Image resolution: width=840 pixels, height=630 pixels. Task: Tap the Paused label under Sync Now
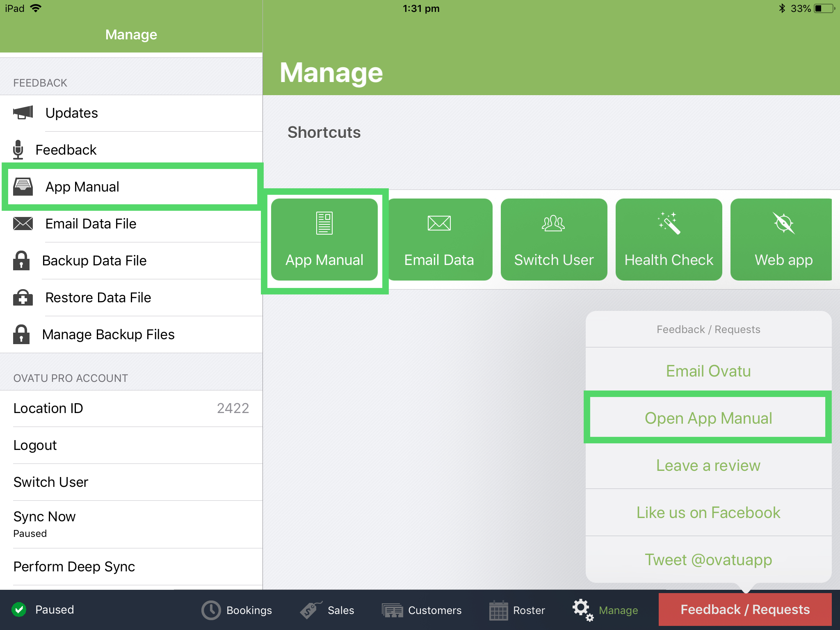[x=30, y=534]
